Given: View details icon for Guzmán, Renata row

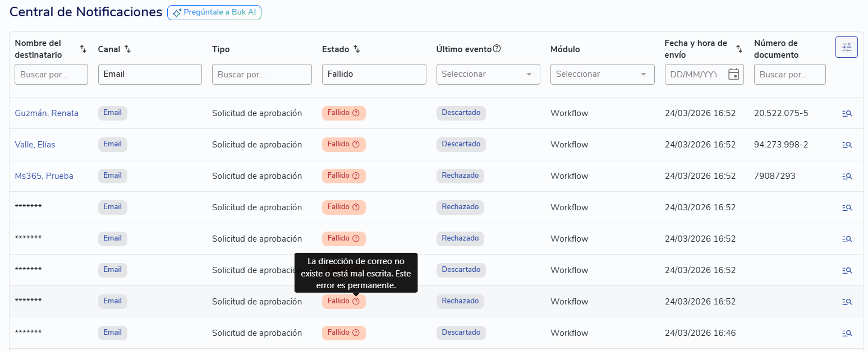Looking at the screenshot, I should (x=847, y=113).
